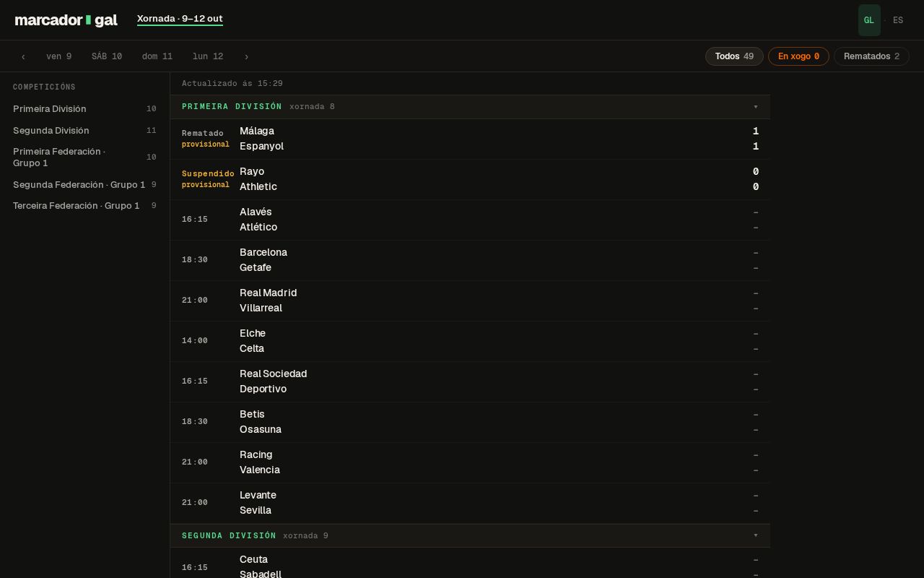
Task: Click the marcador gal logo
Action: coord(66,20)
